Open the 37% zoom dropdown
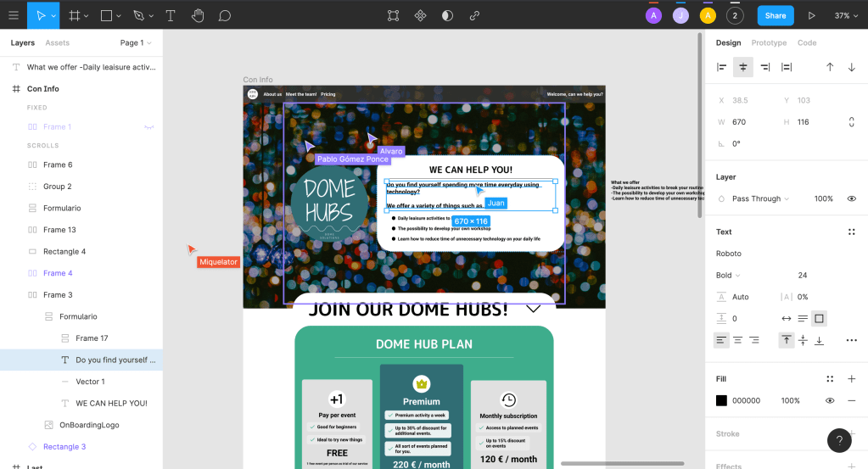This screenshot has height=469, width=868. point(846,15)
